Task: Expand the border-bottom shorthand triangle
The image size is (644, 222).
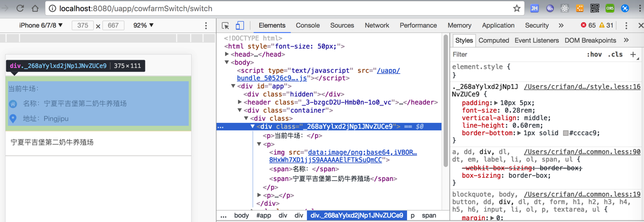Action: 520,133
